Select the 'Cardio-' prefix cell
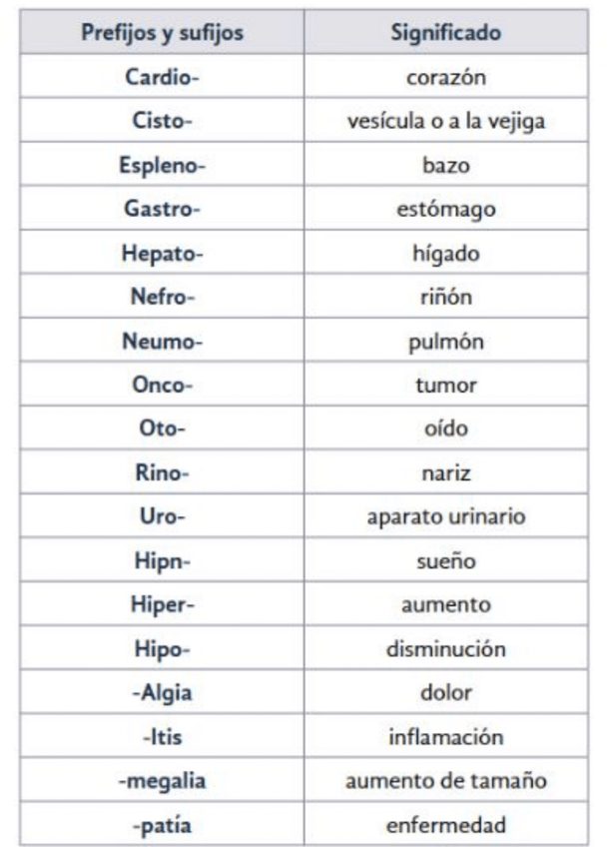The height and width of the screenshot is (847, 616). coord(162,77)
